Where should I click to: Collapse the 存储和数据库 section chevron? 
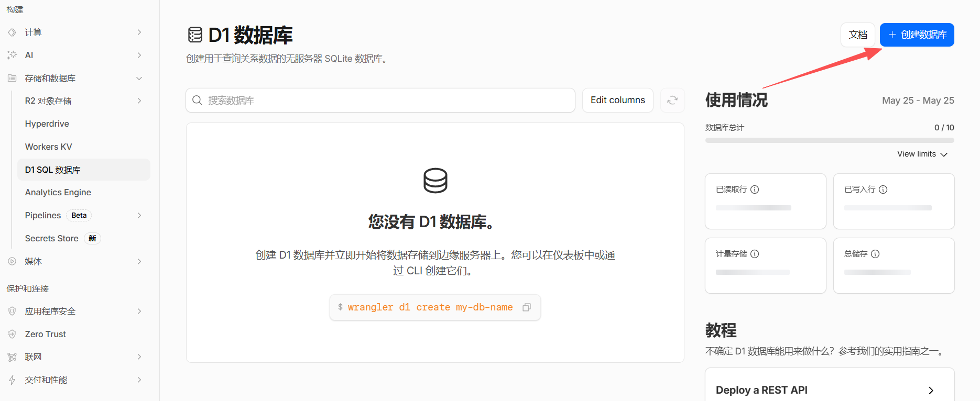pyautogui.click(x=139, y=78)
